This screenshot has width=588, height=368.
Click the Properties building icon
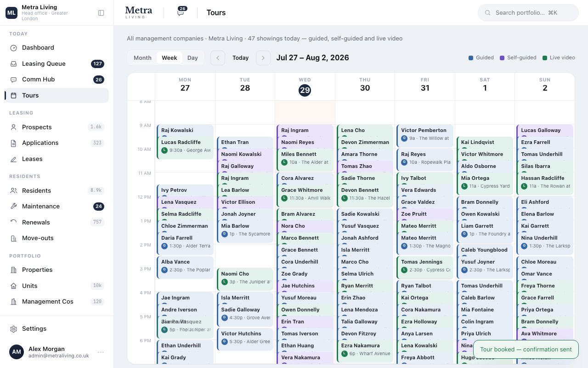coord(14,270)
